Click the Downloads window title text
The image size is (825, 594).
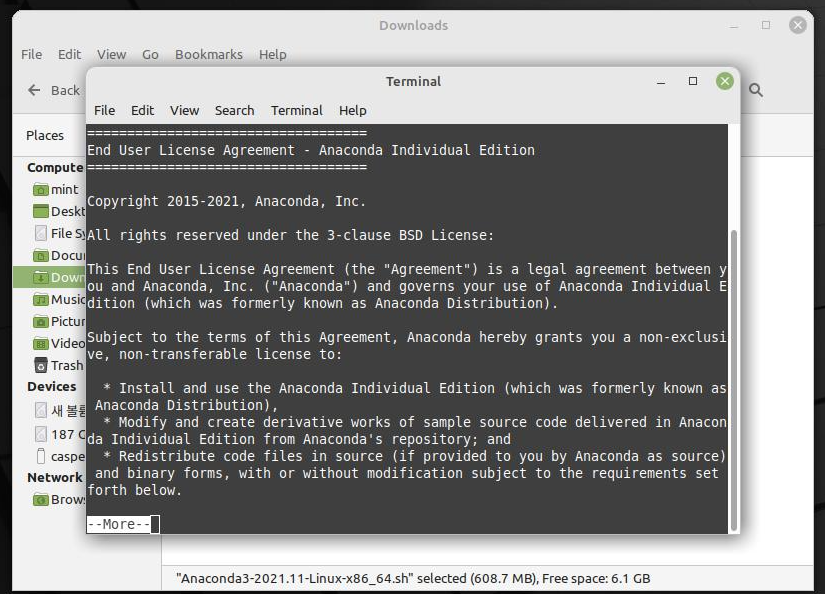point(414,25)
